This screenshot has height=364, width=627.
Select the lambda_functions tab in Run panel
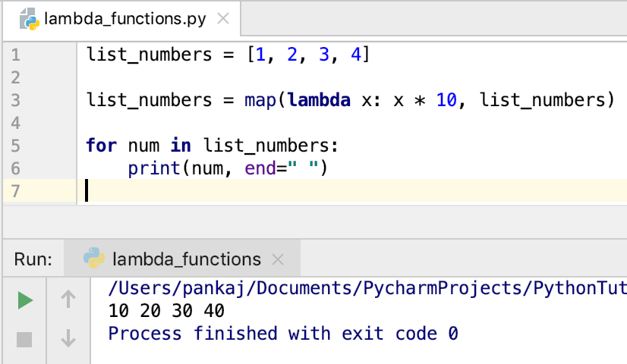pyautogui.click(x=182, y=259)
